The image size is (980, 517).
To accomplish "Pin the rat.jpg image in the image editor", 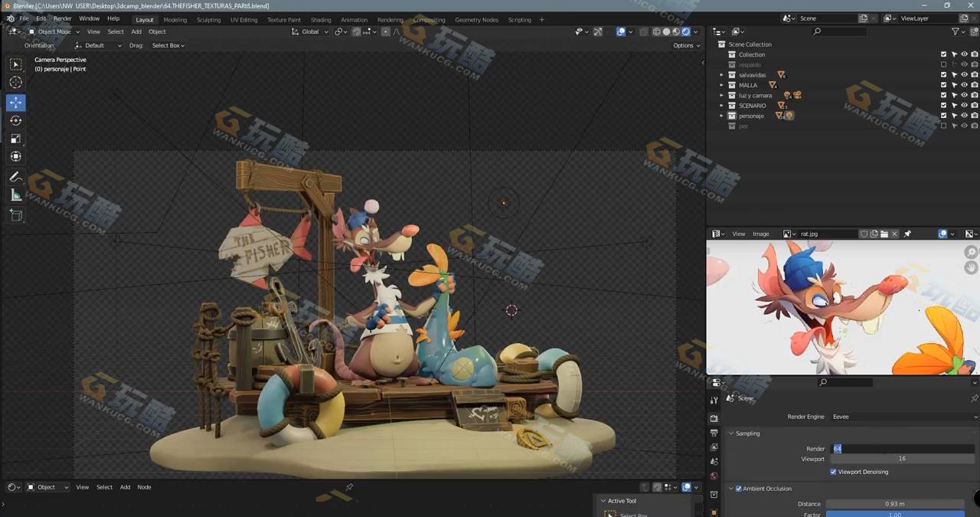I will [x=907, y=234].
